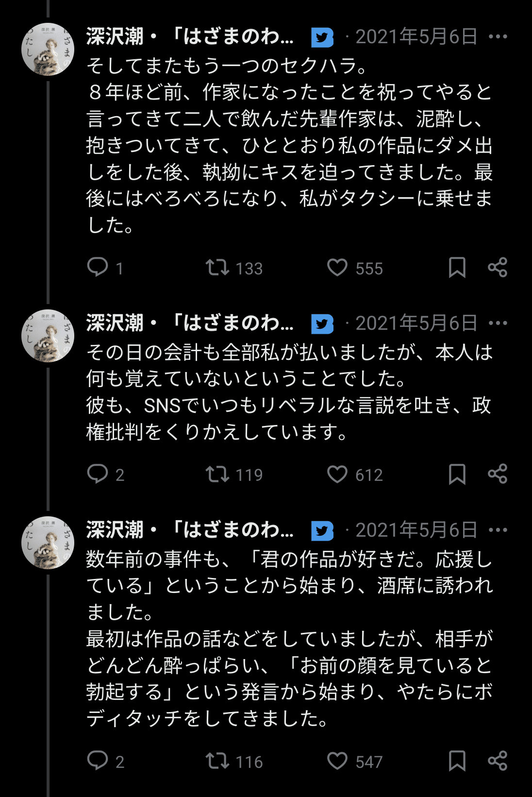Like the third post with 547 likes
532x797 pixels.
tap(337, 761)
